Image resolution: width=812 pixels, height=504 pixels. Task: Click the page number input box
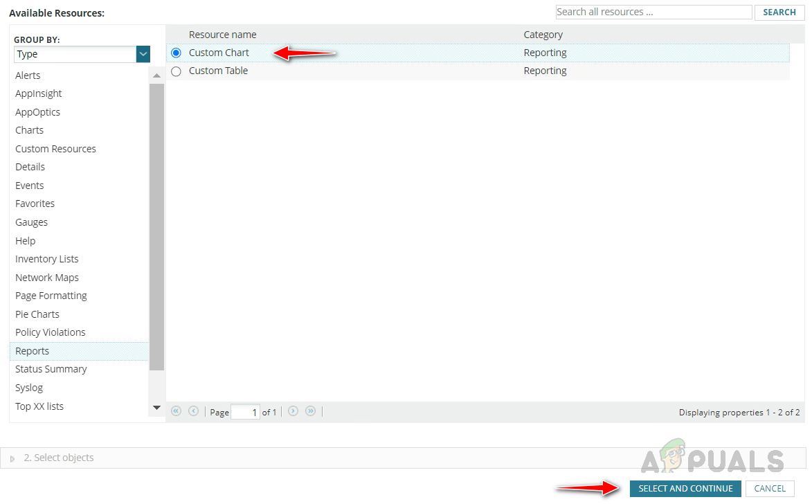pyautogui.click(x=246, y=413)
